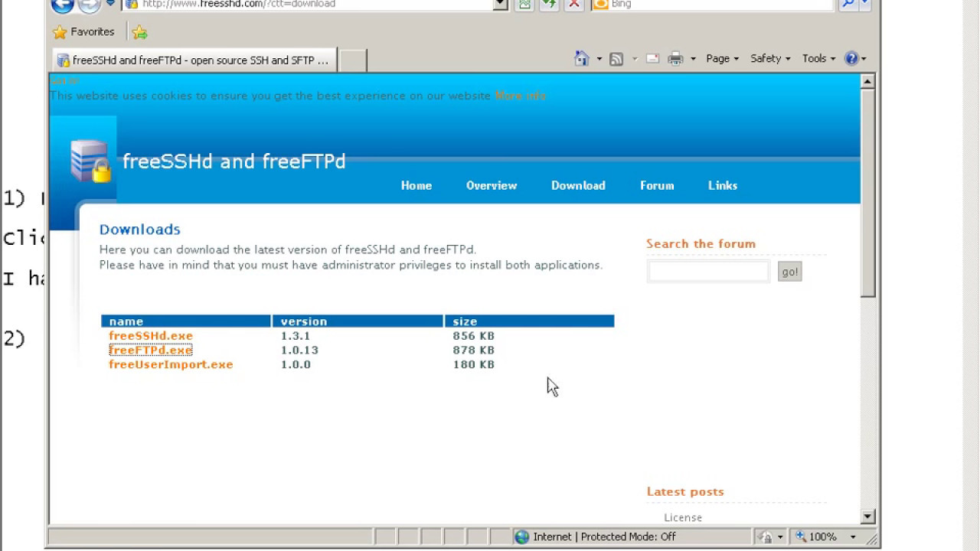This screenshot has height=551, width=980.
Task: Open the More info cookies link
Action: click(520, 96)
